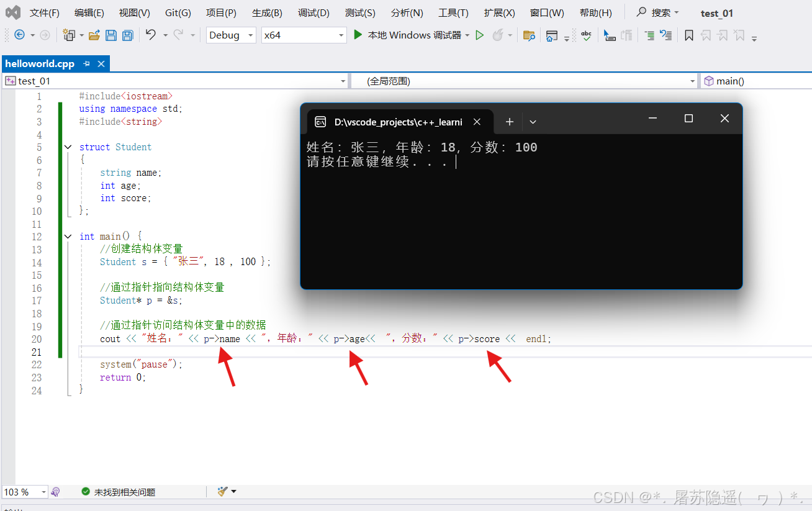
Task: Click the 搜索 search box
Action: 657,12
